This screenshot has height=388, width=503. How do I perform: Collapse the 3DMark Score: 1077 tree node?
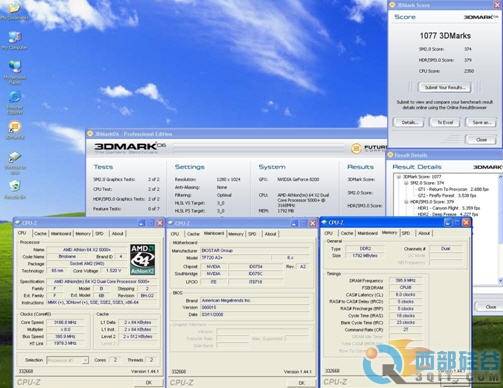click(398, 177)
